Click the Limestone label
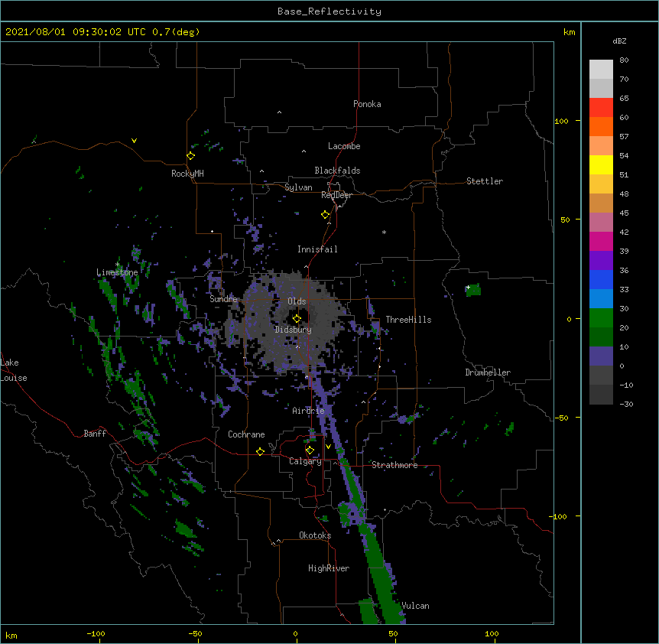This screenshot has height=644, width=659. click(x=117, y=272)
